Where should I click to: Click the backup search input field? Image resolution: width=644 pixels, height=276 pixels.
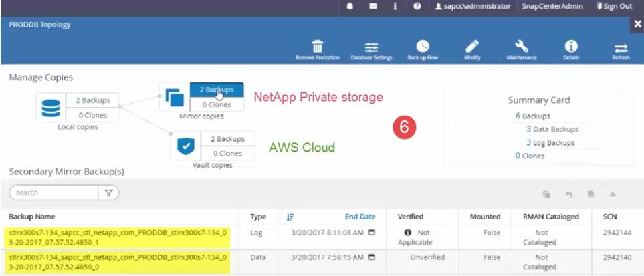[x=53, y=193]
